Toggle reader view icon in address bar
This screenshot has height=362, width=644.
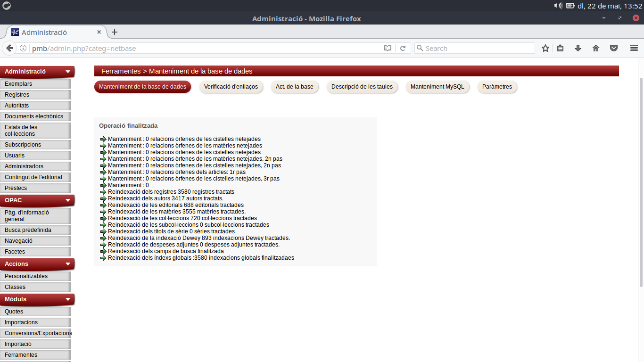coord(388,48)
